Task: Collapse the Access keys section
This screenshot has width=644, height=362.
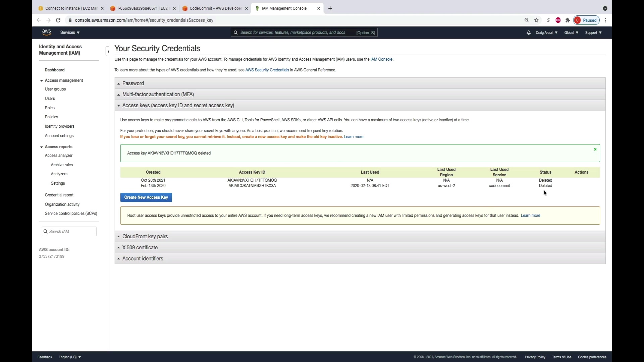Action: (x=178, y=105)
